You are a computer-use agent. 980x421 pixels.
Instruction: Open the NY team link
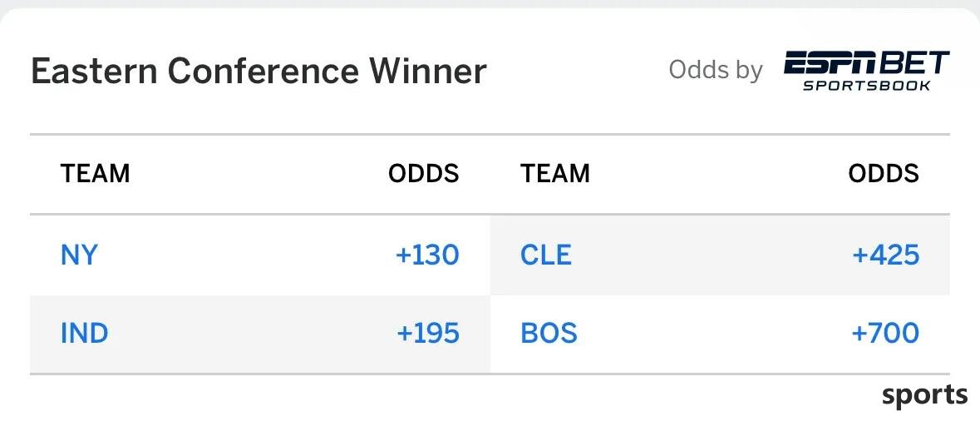[x=79, y=255]
